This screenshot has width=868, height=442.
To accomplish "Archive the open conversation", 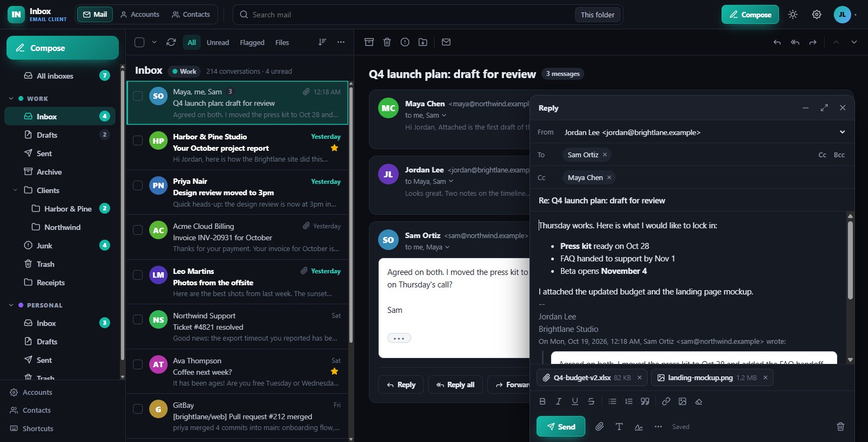I will click(x=369, y=42).
